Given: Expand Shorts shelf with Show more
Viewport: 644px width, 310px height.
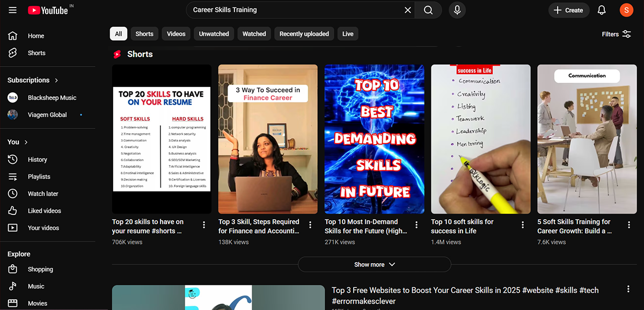Looking at the screenshot, I should (375, 264).
